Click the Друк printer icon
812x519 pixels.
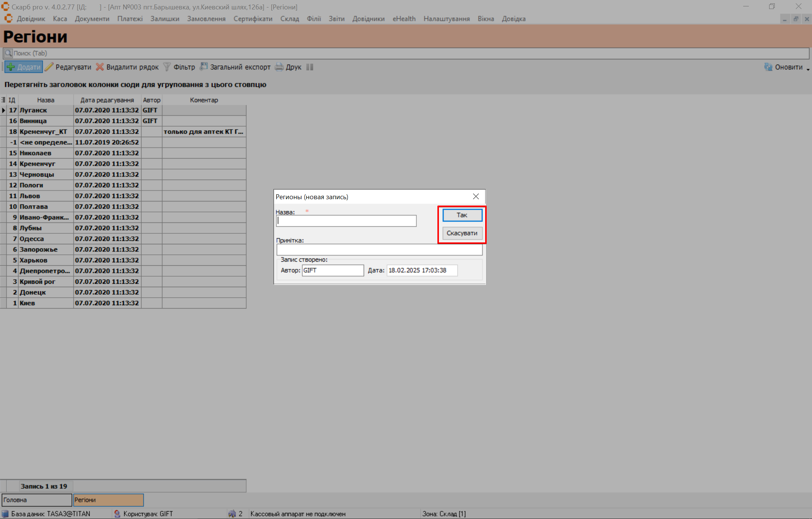coord(279,67)
